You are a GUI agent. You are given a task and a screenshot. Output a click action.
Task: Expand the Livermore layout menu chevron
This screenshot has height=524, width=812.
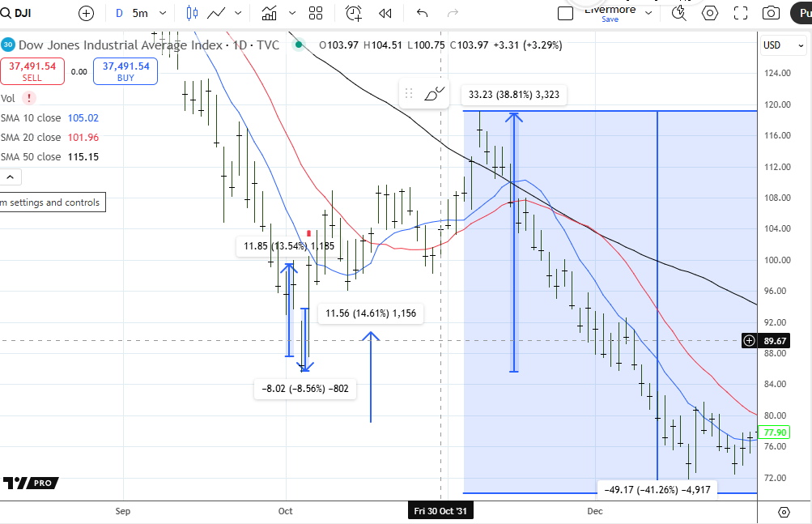(648, 14)
